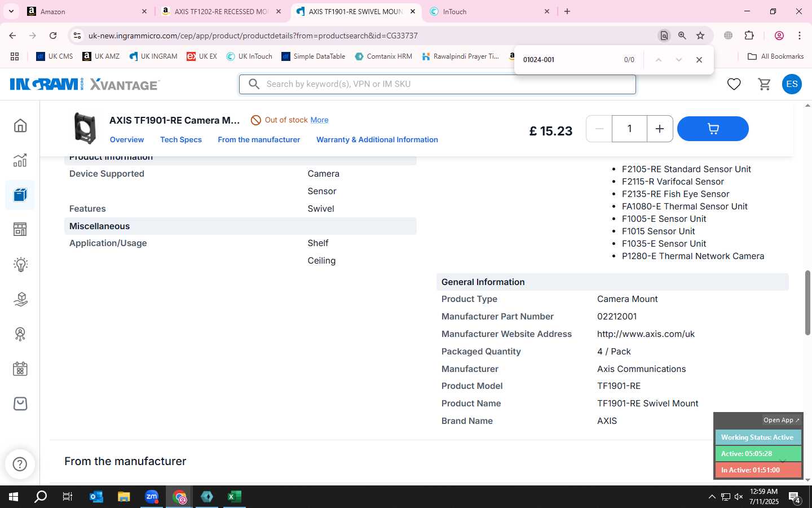Click the quantity input field

(x=629, y=129)
